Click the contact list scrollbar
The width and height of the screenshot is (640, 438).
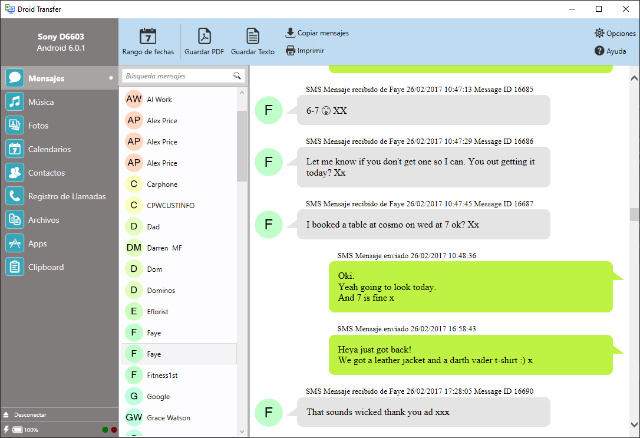(242, 145)
